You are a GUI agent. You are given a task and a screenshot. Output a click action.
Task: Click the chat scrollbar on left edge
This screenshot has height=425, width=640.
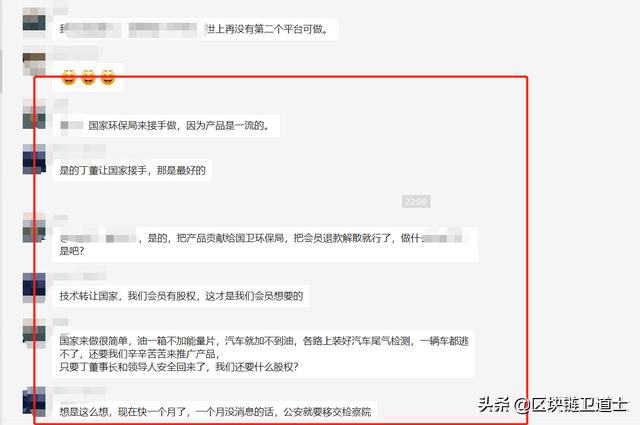pos(1,71)
